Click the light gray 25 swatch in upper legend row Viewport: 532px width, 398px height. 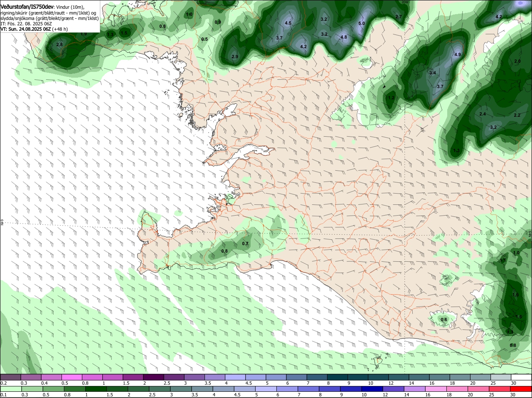click(501, 377)
